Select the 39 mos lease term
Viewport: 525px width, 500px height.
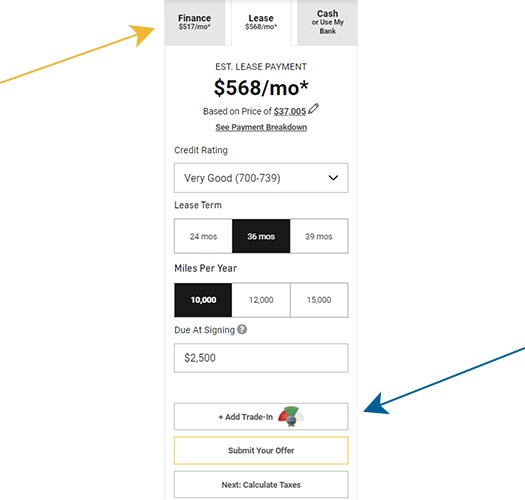(x=319, y=236)
